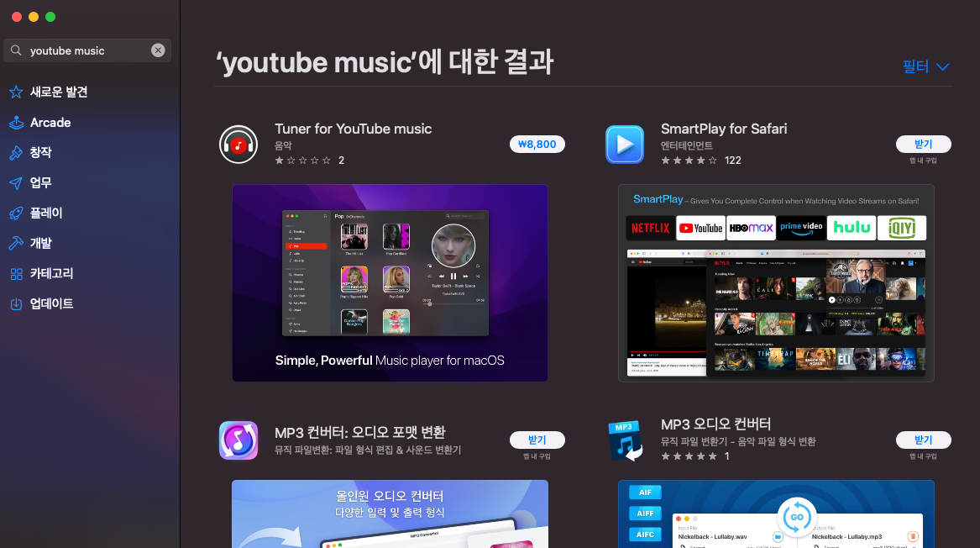Screen dimensions: 980x548
Task: Get SmartPlay for Safari with 받기
Action: [x=923, y=144]
